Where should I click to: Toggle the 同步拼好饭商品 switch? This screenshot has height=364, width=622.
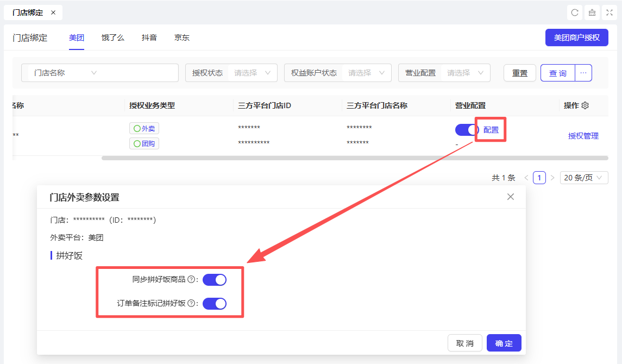coord(214,280)
